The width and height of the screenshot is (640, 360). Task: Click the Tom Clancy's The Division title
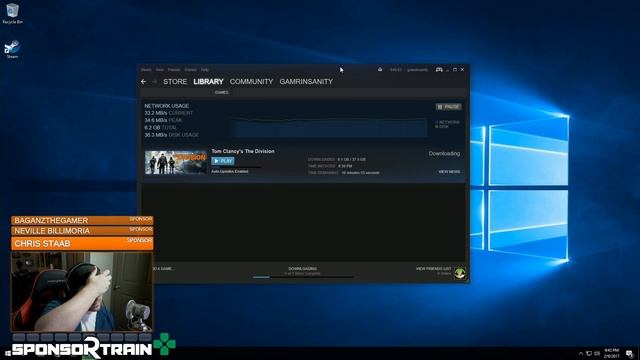(243, 151)
